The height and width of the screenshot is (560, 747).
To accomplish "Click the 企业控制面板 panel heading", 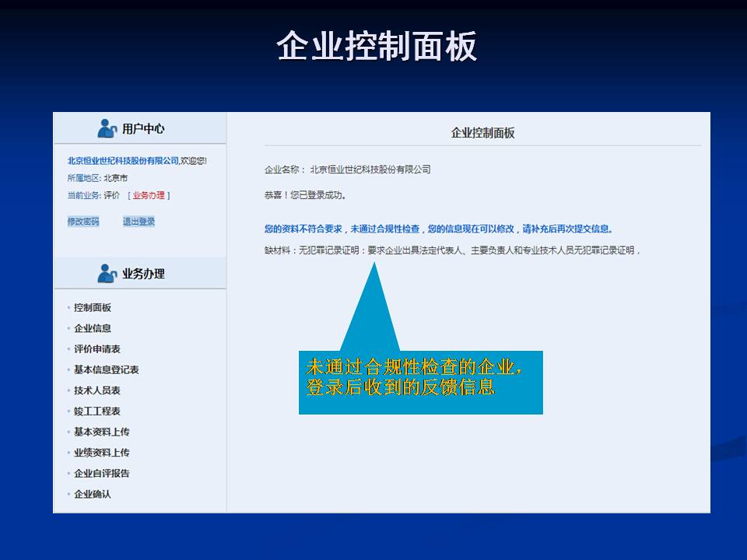I will [x=482, y=133].
